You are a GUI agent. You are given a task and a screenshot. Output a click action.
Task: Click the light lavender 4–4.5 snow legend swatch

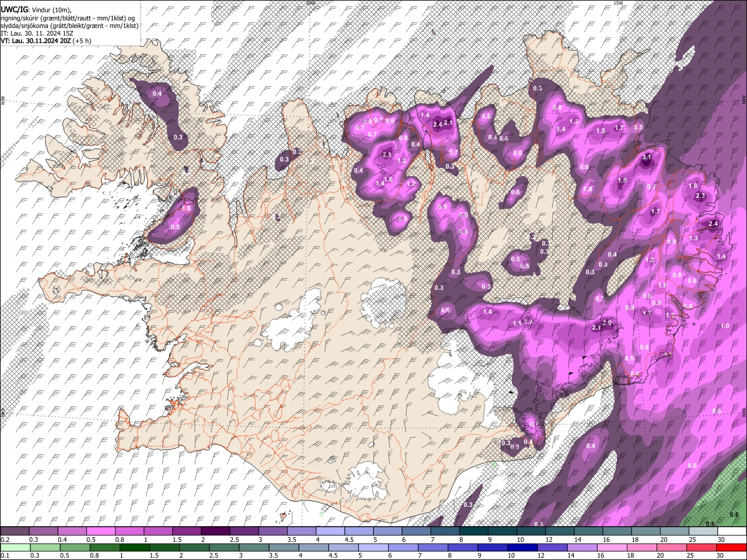[x=330, y=531]
